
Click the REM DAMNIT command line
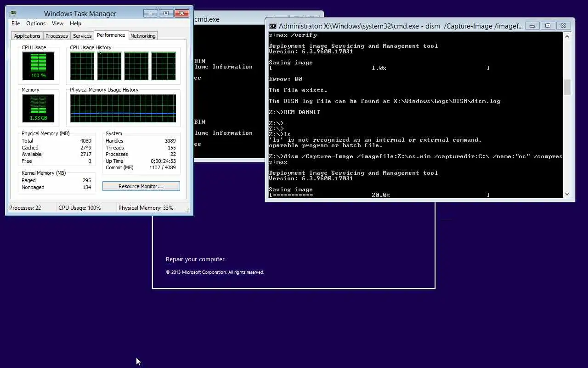294,112
